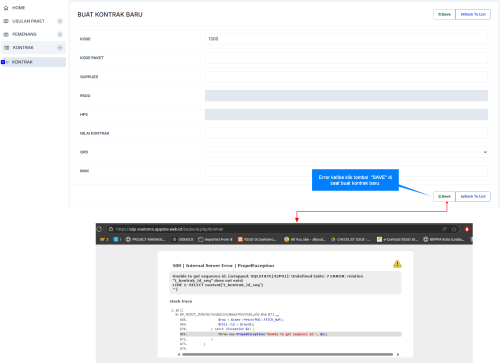This screenshot has width=500, height=363.
Task: Click the stack trace heading text
Action: (x=181, y=301)
